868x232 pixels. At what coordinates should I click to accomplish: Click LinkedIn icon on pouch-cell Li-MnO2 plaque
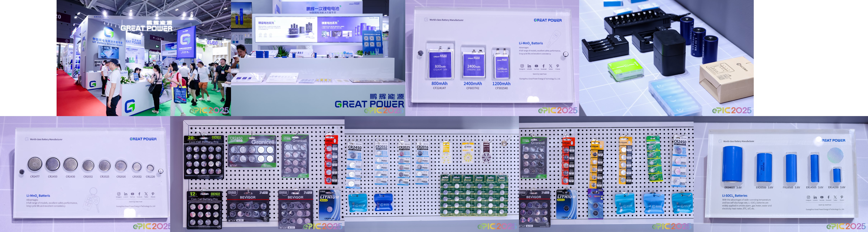point(529,66)
